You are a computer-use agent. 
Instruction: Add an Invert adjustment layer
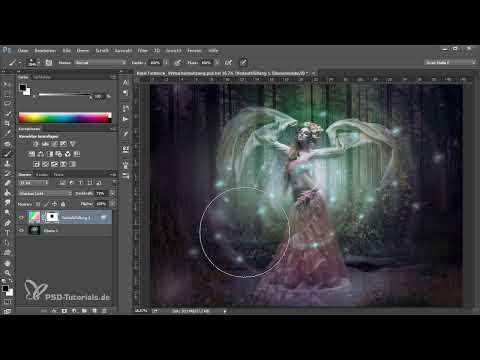[36, 164]
